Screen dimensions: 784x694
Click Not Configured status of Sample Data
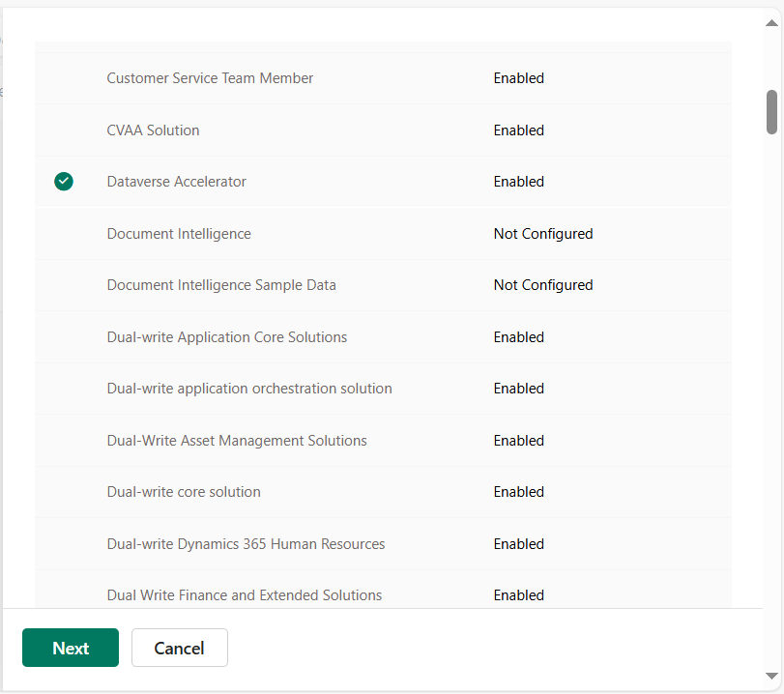(x=542, y=285)
